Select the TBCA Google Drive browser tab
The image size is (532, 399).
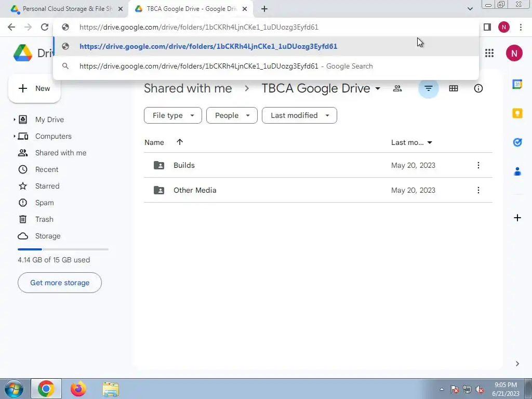(190, 9)
